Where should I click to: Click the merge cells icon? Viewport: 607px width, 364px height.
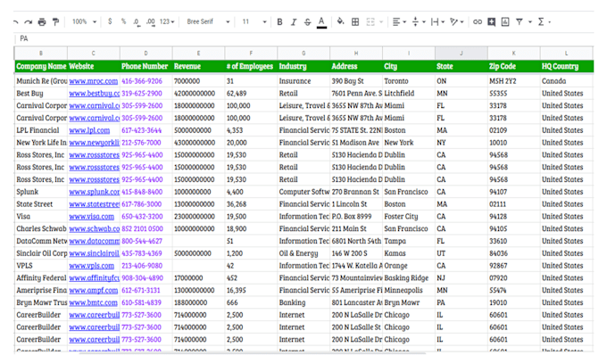tap(370, 22)
